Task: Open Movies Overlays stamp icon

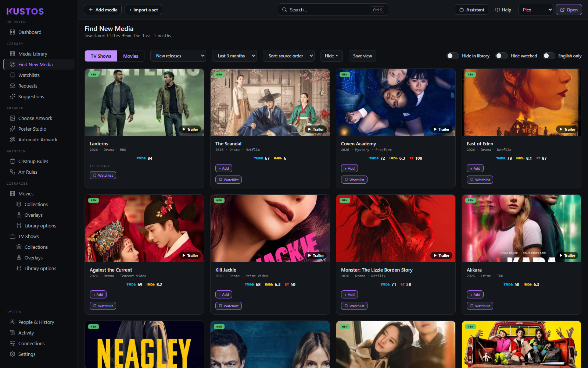Action: [19, 215]
